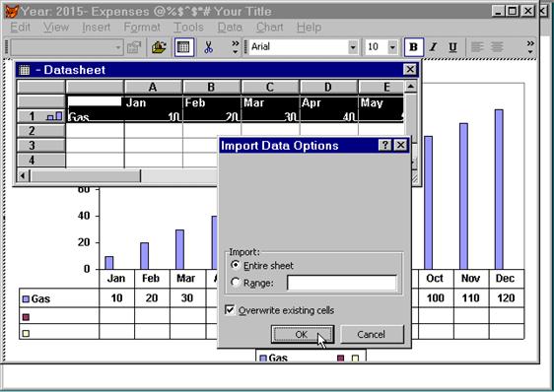
Task: Click the Format Object toolbar icon
Action: point(134,47)
